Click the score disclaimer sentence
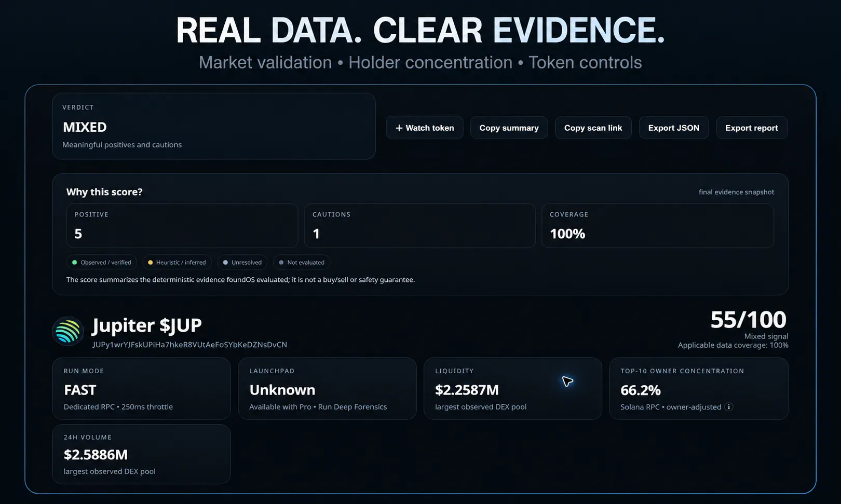The width and height of the screenshot is (841, 504). coord(240,280)
